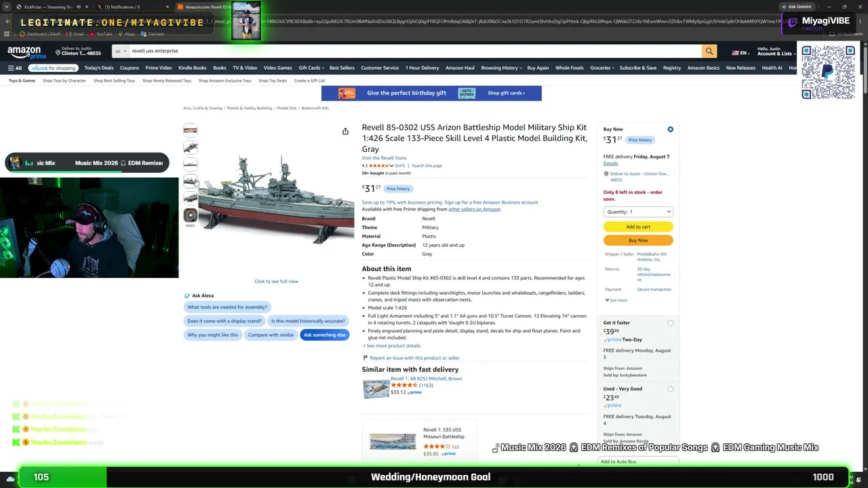
Task: Mute the KickPulse tab audio icon
Action: click(78, 7)
